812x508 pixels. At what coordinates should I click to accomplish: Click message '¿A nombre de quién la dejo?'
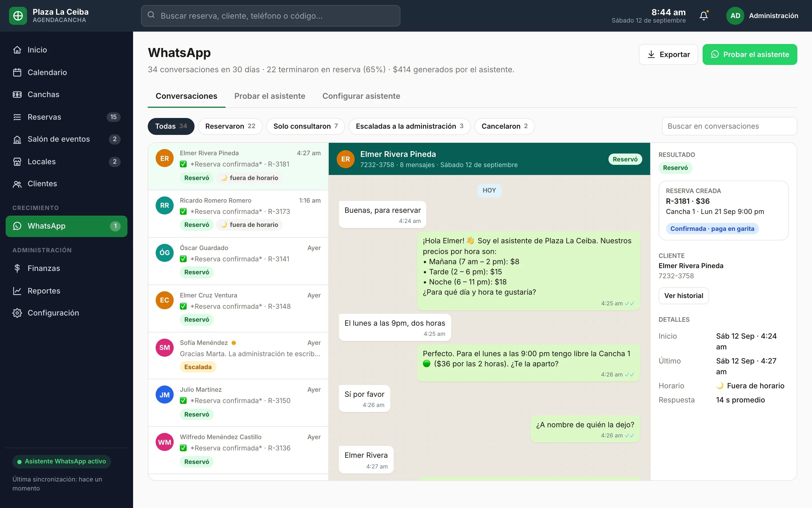[x=585, y=429]
